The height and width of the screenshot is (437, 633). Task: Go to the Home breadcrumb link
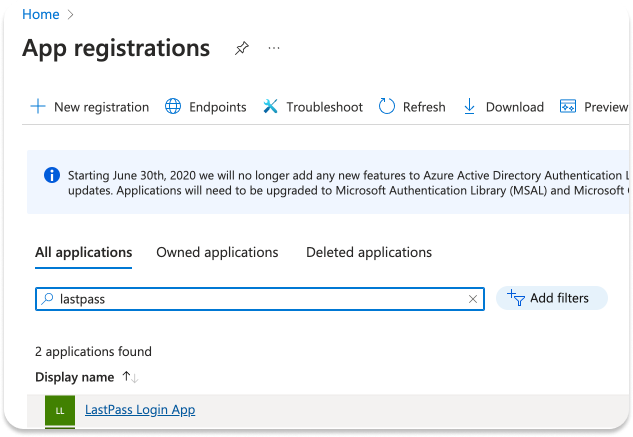click(x=40, y=15)
